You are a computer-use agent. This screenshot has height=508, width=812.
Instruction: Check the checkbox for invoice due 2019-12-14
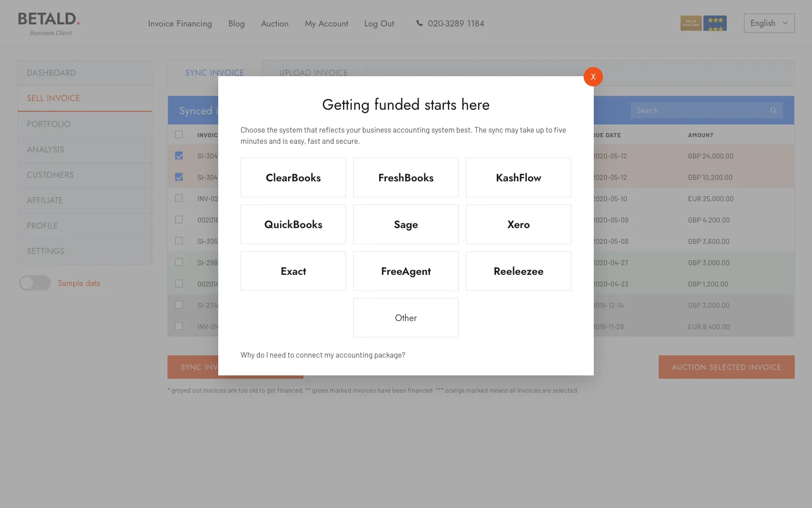pos(179,305)
